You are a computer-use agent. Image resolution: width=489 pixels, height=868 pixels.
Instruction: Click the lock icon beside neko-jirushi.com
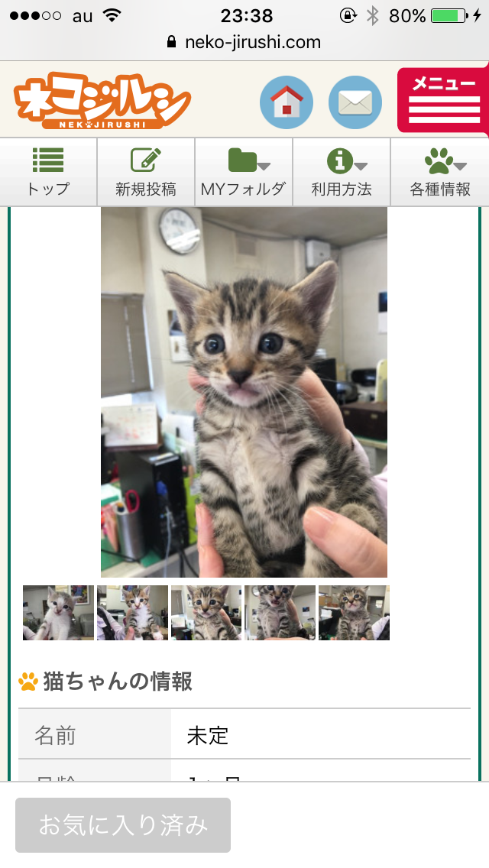[172, 42]
